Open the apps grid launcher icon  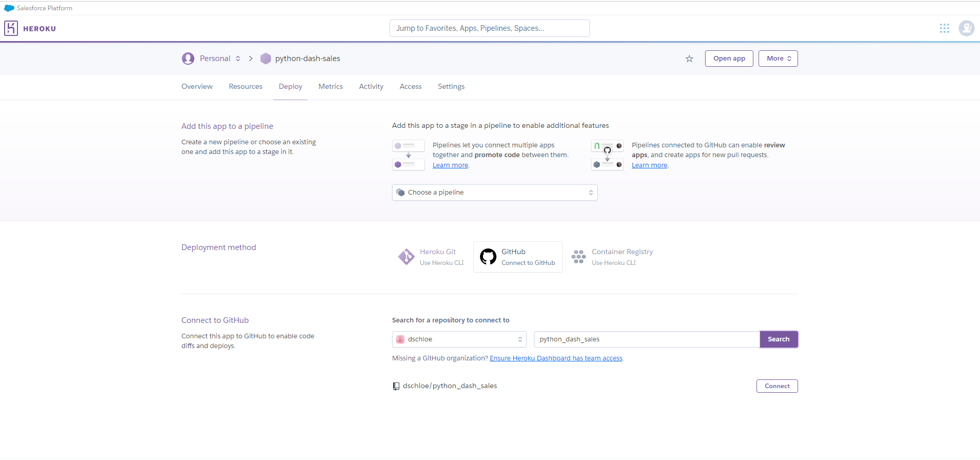pos(945,28)
